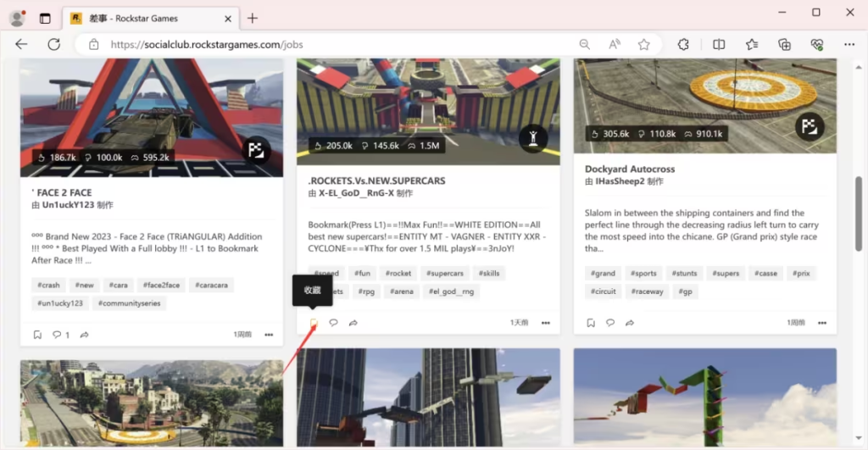Image resolution: width=868 pixels, height=450 pixels.
Task: Open browser essentials heart icon
Action: (x=817, y=44)
